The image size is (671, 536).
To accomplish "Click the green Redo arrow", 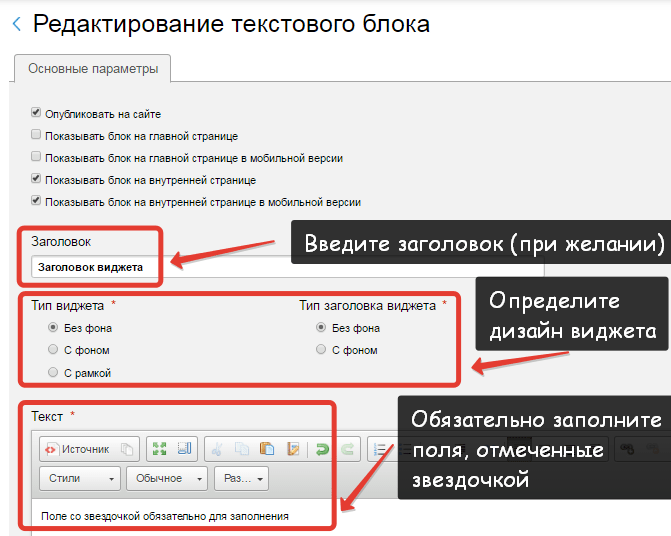I will point(347,449).
